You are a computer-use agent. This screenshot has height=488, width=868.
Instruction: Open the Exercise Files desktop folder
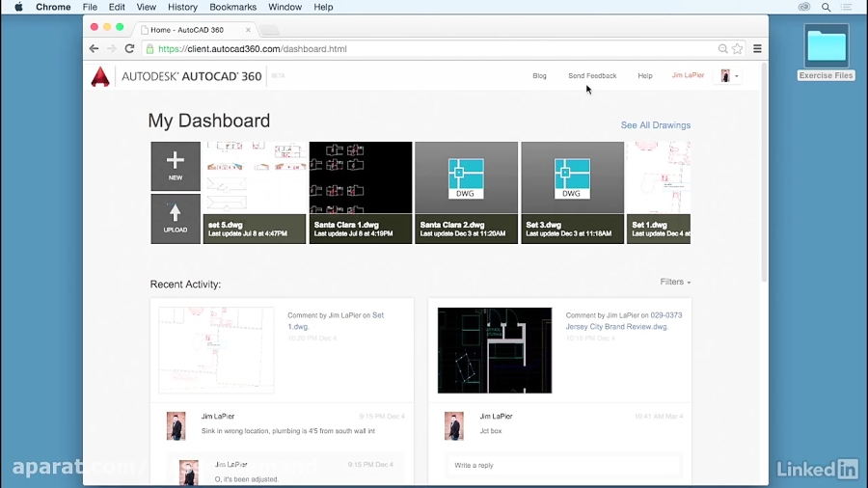826,53
